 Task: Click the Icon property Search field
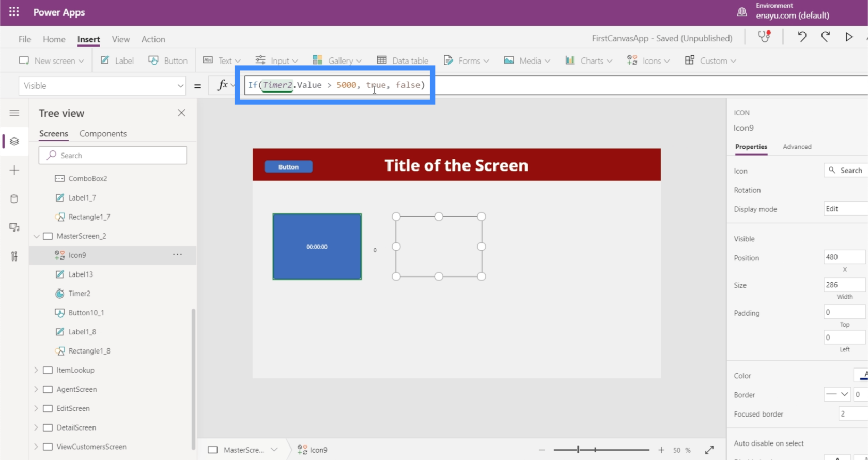click(846, 170)
